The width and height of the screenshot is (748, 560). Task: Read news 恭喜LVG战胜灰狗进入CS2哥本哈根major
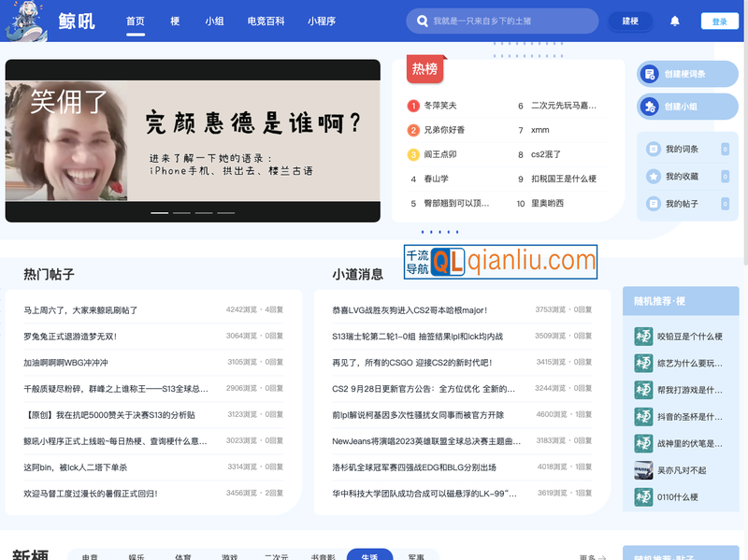pyautogui.click(x=410, y=309)
